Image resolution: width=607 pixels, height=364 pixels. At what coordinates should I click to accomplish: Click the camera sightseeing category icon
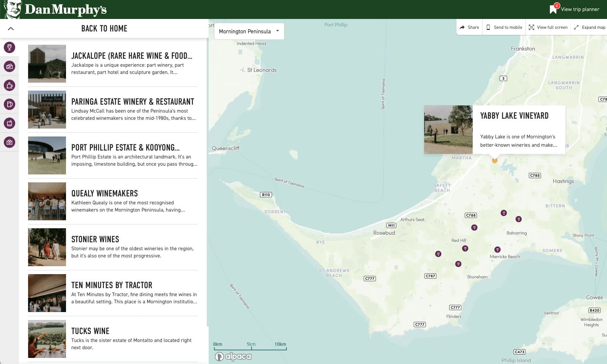pos(9,142)
